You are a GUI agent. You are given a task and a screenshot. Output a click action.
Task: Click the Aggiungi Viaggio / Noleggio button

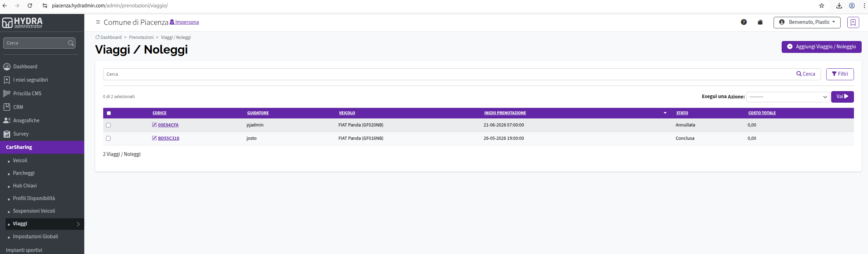[x=821, y=47]
